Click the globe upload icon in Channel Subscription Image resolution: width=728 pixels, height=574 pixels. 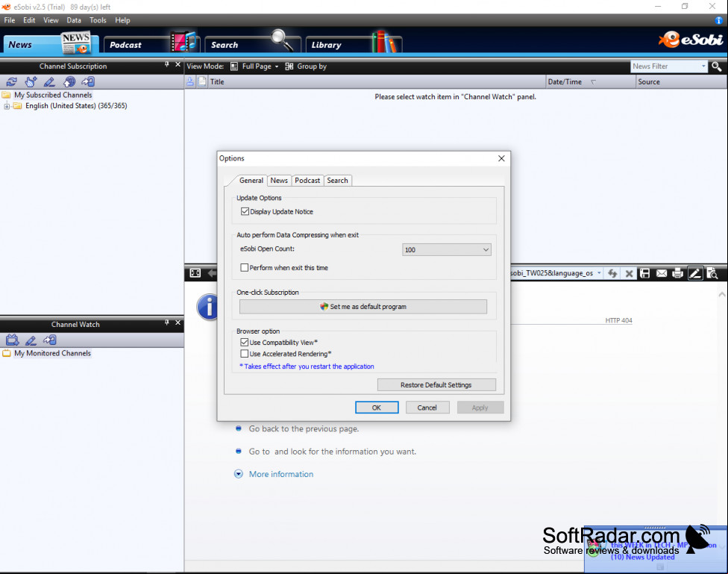point(69,82)
